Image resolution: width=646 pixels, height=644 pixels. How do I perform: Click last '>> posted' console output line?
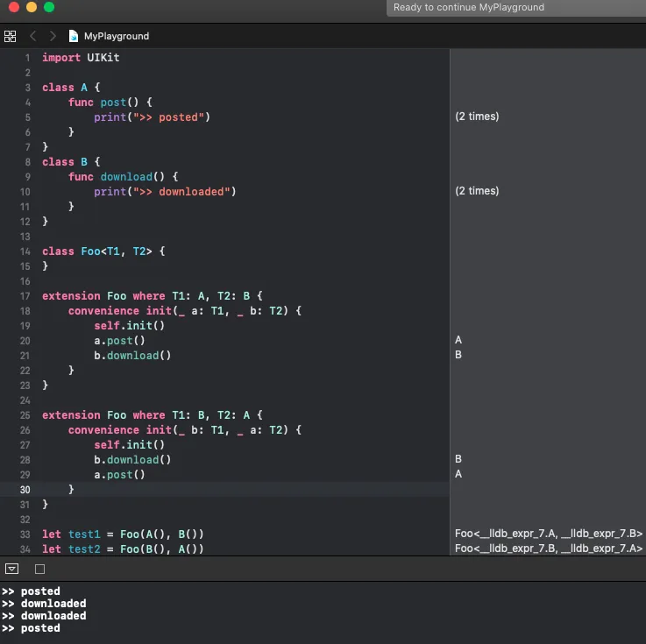click(31, 628)
